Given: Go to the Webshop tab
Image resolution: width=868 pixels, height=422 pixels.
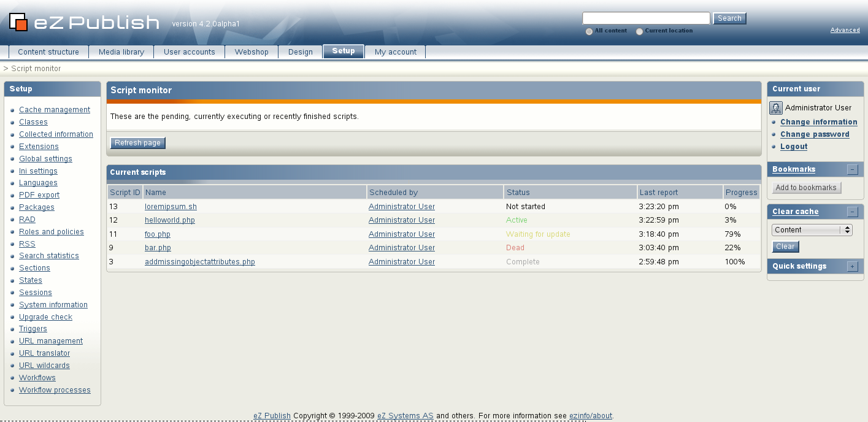Looking at the screenshot, I should click(252, 52).
